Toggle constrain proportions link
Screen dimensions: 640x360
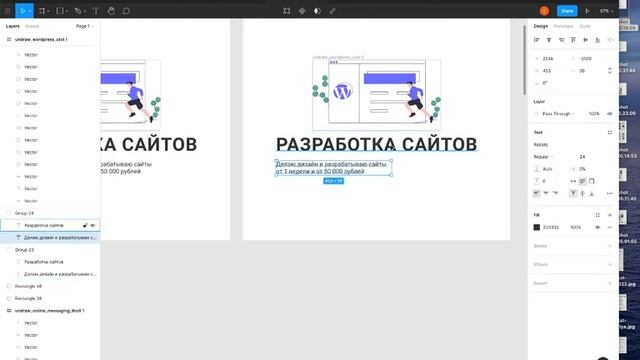pyautogui.click(x=610, y=71)
